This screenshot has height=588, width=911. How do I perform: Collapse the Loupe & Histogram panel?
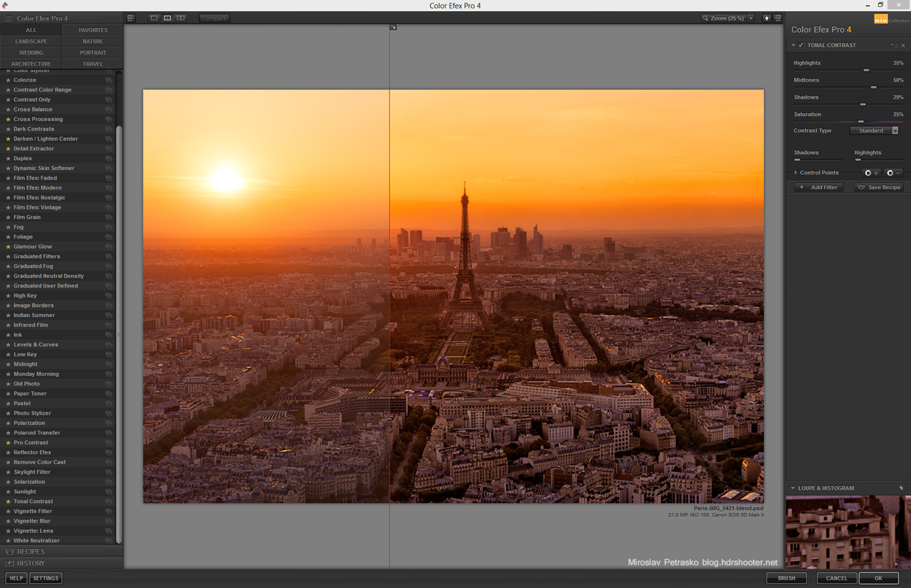793,488
